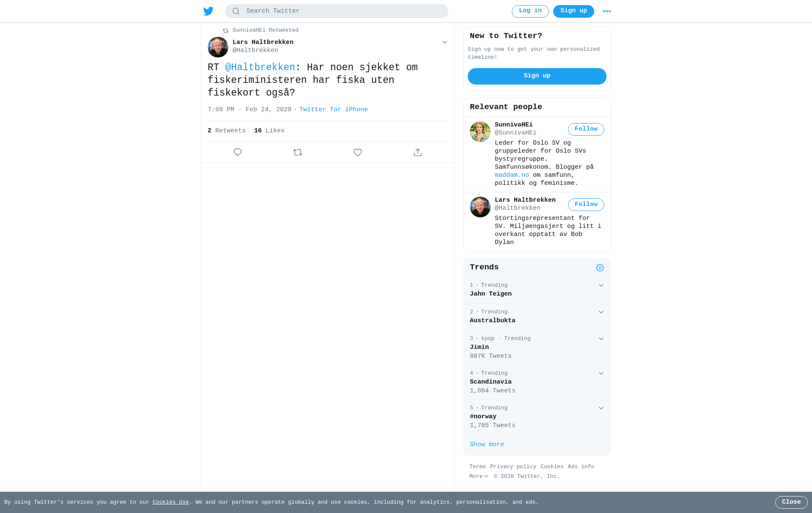Image resolution: width=812 pixels, height=513 pixels.
Task: Open the Trends settings gear icon
Action: 600,268
